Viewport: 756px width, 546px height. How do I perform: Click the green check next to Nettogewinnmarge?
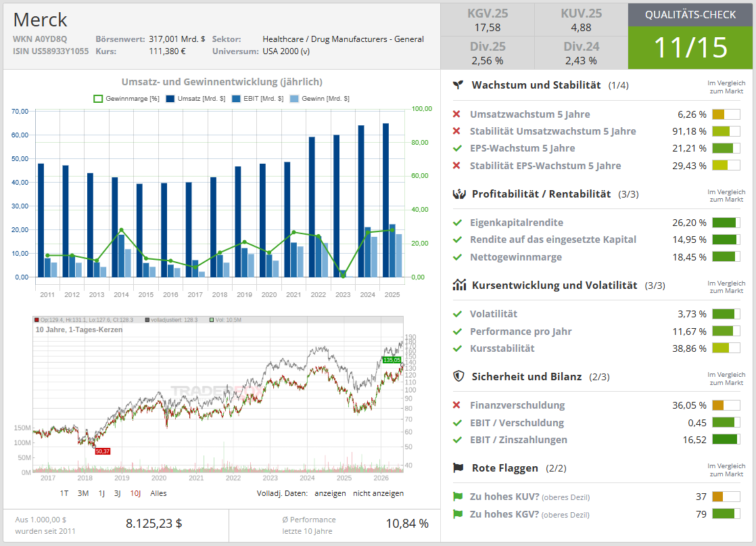[x=458, y=257]
